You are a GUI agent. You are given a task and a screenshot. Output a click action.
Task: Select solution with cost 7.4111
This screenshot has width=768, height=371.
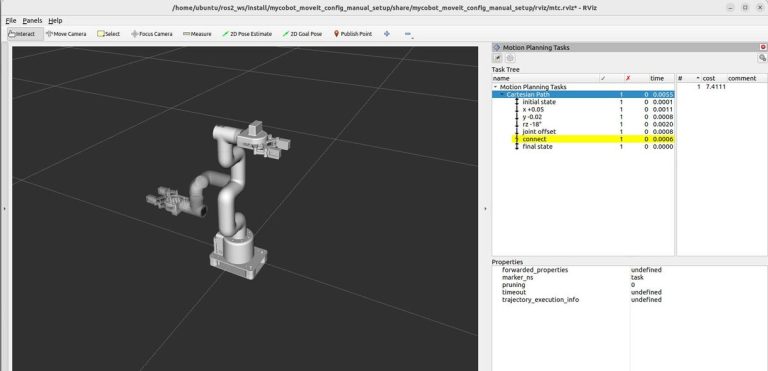coord(715,87)
